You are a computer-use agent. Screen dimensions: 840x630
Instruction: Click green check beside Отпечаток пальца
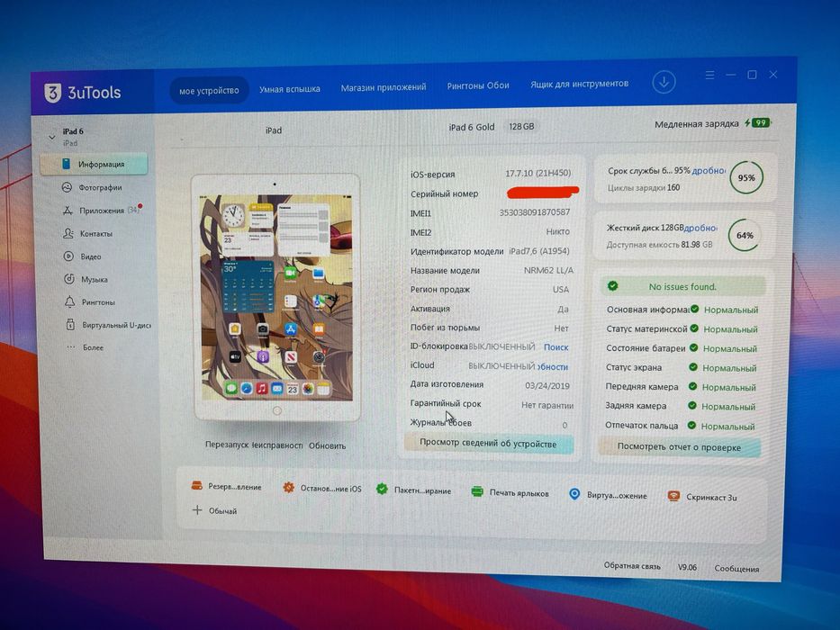coord(691,426)
